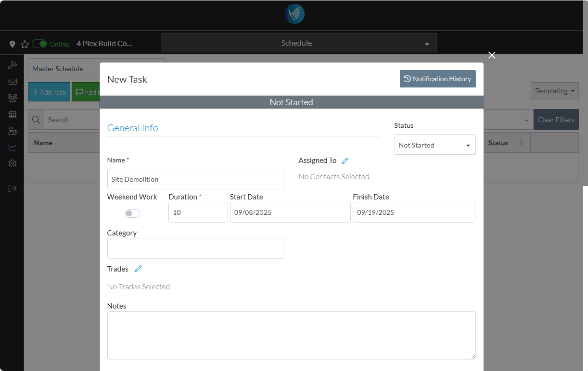Click the Start Date field

(290, 212)
